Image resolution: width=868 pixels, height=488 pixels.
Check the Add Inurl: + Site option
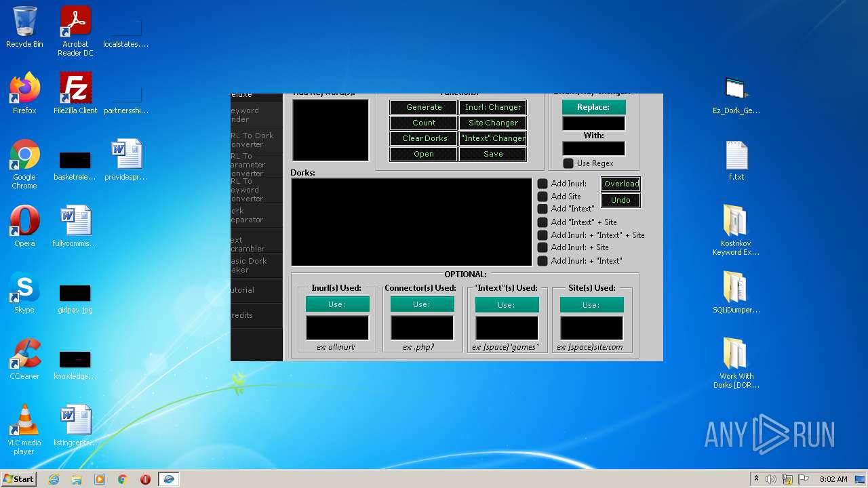coord(542,247)
